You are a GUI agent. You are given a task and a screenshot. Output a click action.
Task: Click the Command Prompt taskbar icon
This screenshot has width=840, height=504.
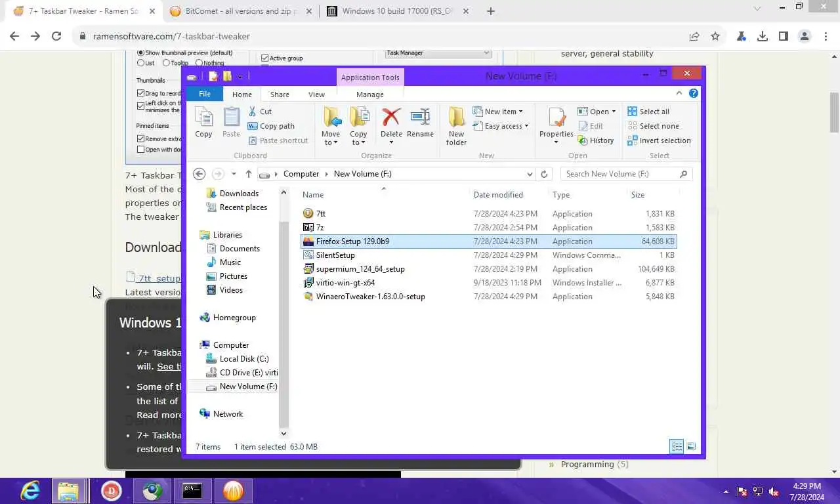coord(192,491)
